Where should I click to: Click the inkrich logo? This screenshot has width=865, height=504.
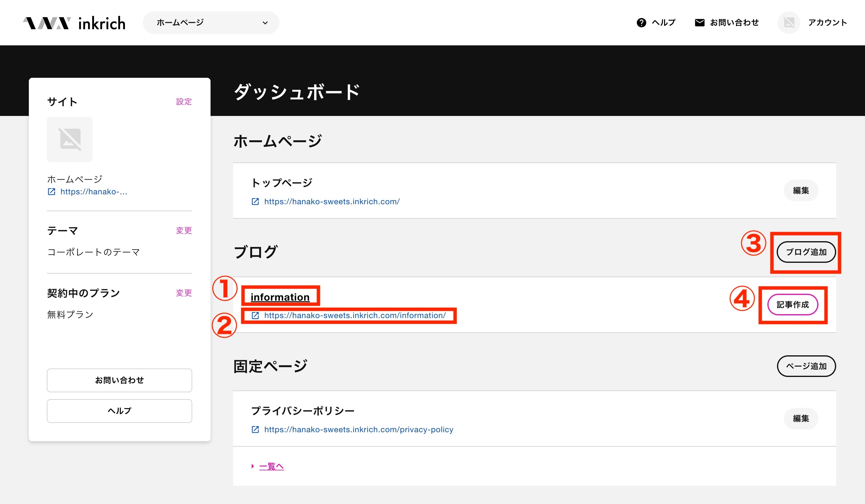click(x=74, y=23)
